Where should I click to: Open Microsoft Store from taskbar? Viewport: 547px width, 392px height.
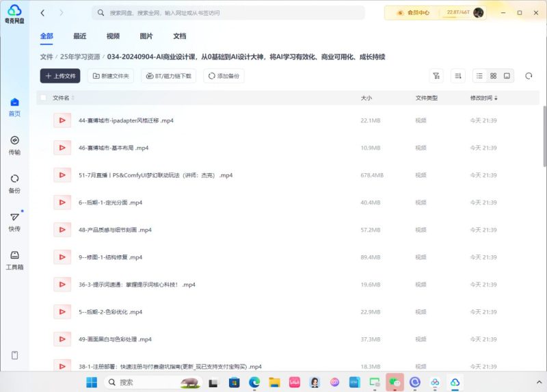(235, 382)
